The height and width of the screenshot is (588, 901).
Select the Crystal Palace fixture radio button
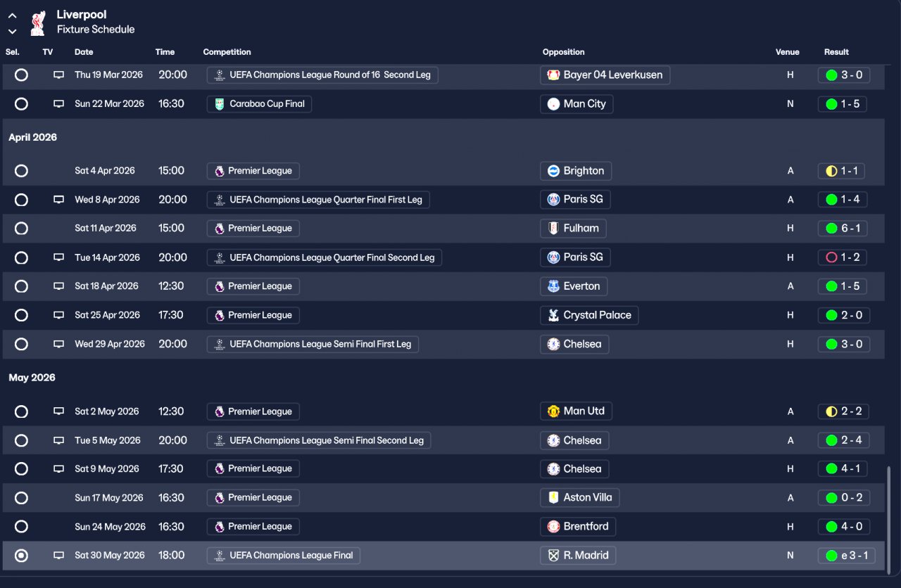pos(22,315)
